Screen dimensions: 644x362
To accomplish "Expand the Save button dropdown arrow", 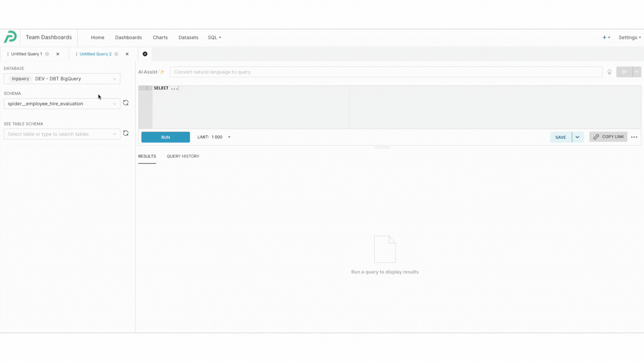I will 578,137.
